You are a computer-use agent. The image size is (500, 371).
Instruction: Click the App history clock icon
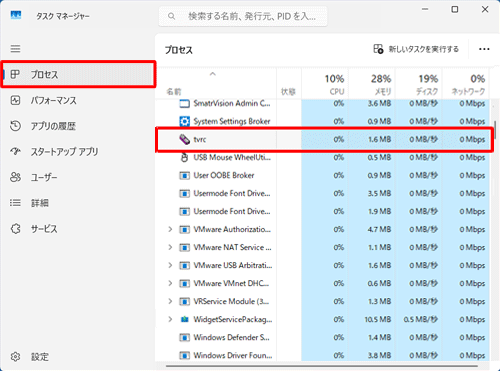click(15, 126)
